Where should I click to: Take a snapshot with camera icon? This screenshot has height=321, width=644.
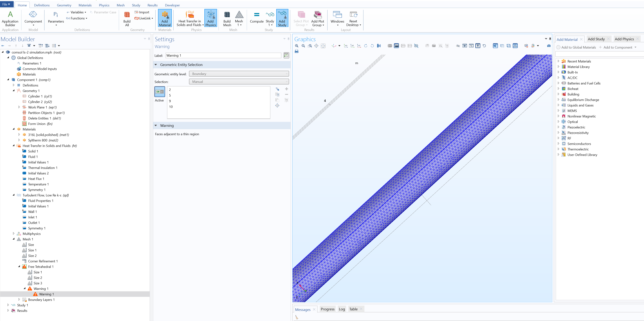tap(548, 46)
